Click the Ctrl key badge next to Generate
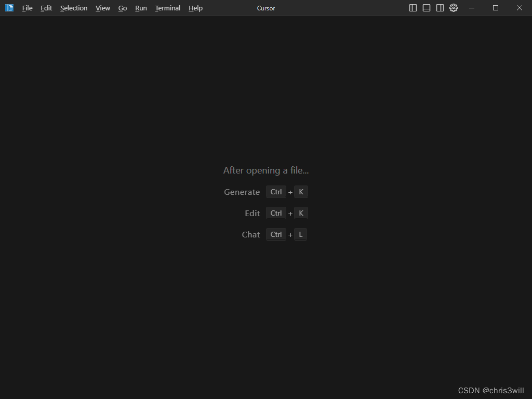 pyautogui.click(x=276, y=192)
